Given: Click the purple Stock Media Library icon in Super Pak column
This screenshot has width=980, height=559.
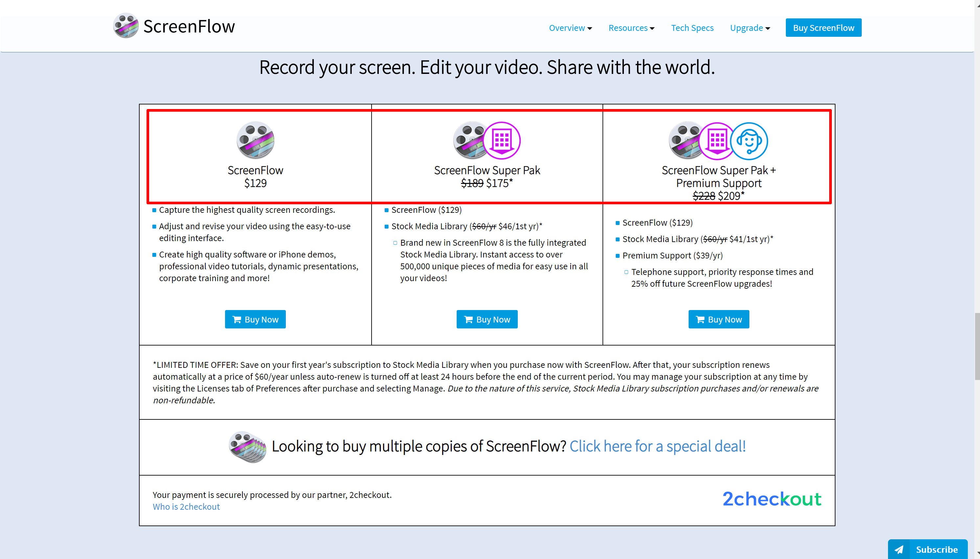Looking at the screenshot, I should [502, 141].
